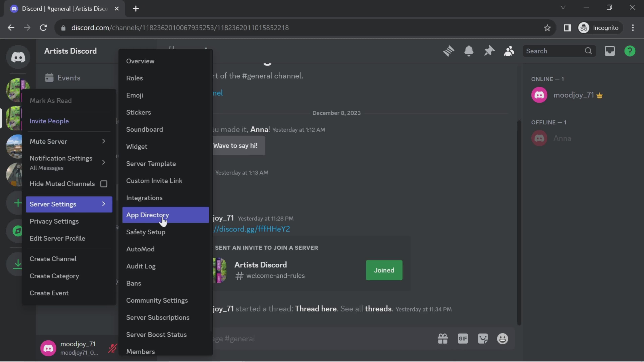
Task: Expand Notification Settings submenu arrow
Action: click(103, 162)
